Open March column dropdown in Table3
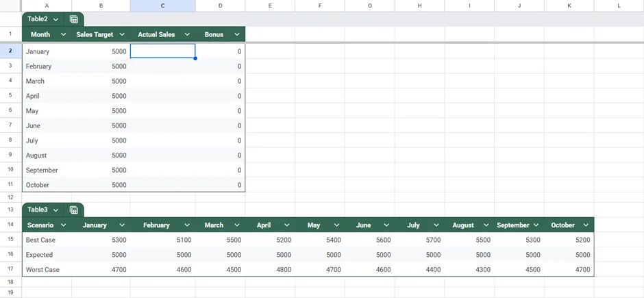Viewport: 644px width, 298px height. [x=237, y=225]
